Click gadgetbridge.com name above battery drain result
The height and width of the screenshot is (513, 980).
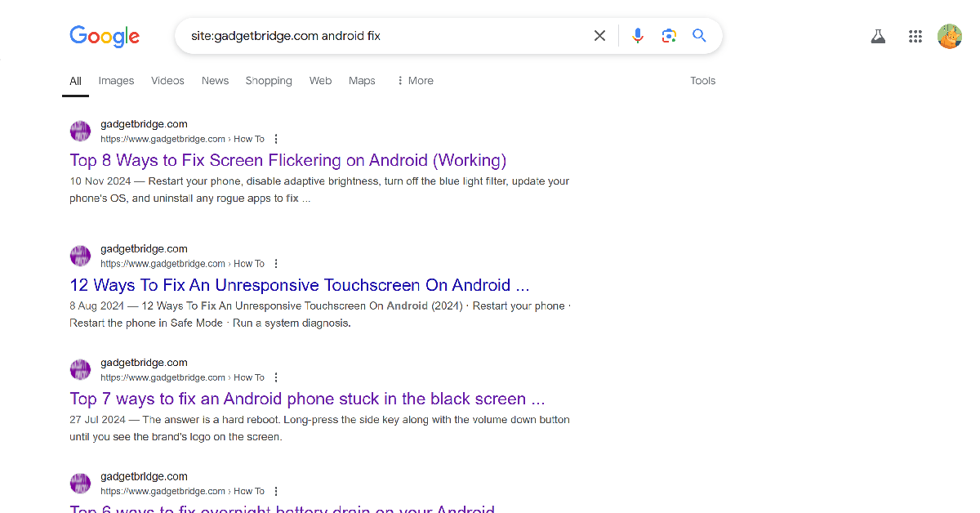144,476
